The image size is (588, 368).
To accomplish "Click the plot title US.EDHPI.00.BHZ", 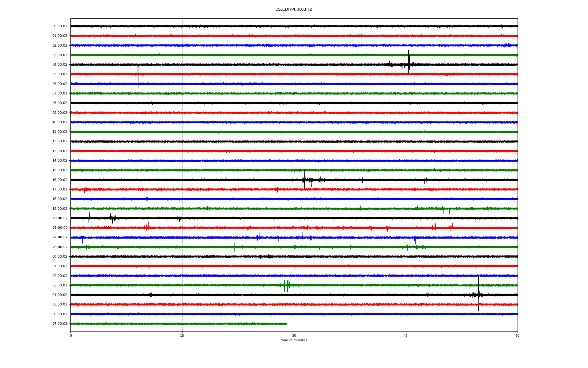I will (x=294, y=10).
